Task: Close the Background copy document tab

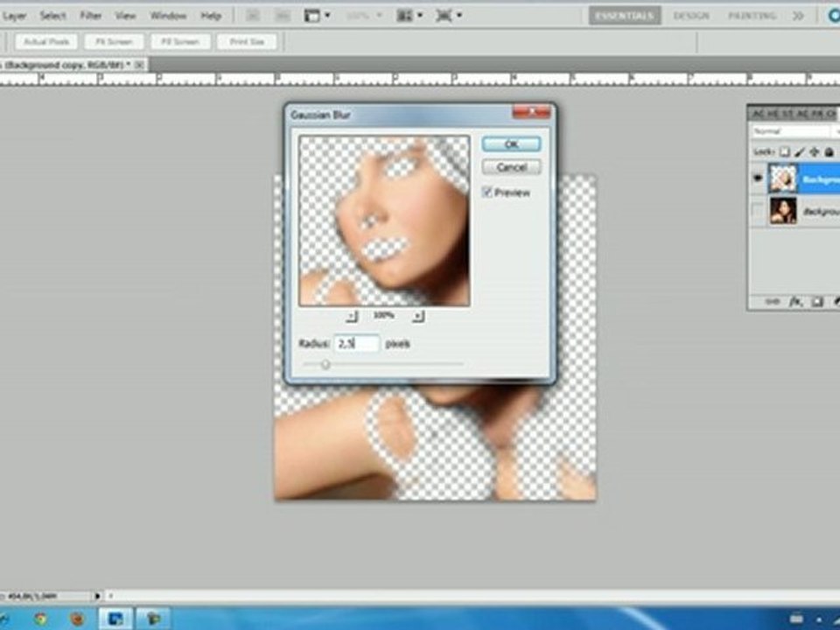Action: pos(139,65)
